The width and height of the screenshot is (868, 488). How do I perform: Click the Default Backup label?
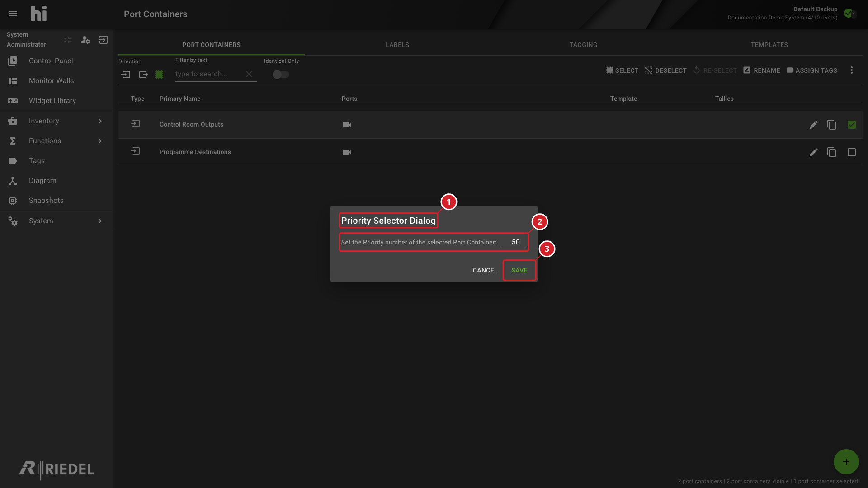point(815,9)
